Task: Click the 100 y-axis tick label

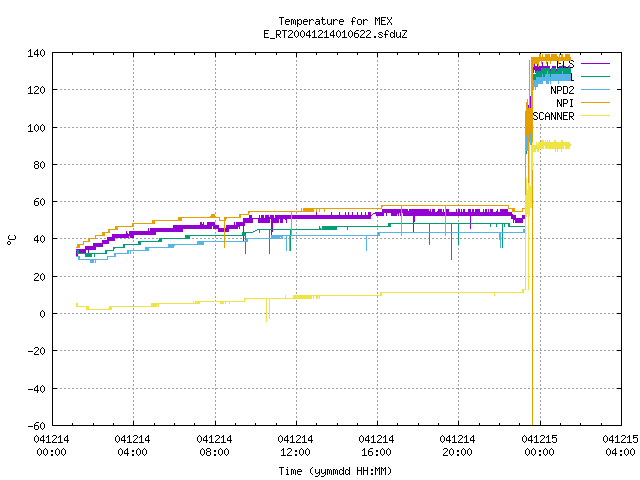Action: [x=36, y=128]
